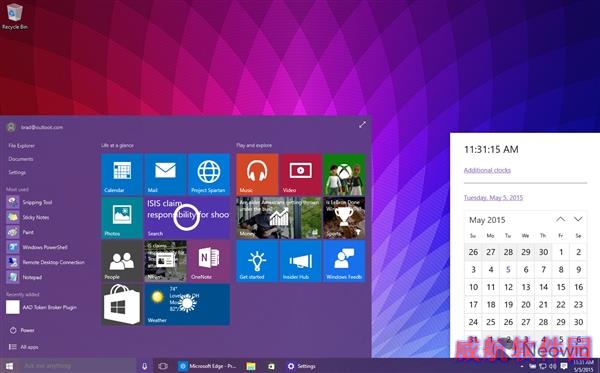The width and height of the screenshot is (600, 373).
Task: Open the Windows Feedback tile
Action: (344, 261)
